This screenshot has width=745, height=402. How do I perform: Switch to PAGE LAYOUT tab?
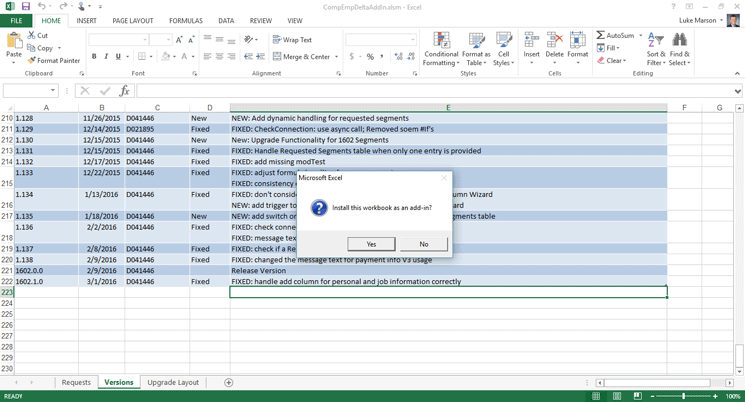(x=133, y=20)
